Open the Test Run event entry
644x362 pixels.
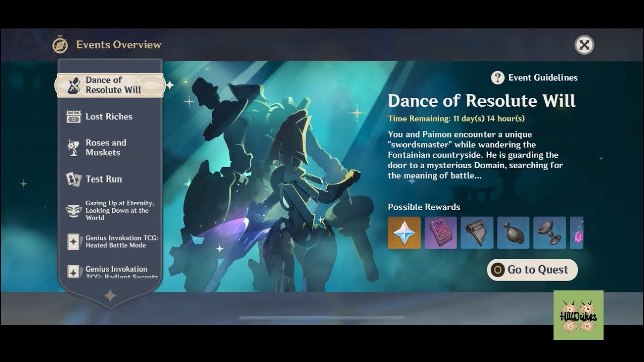(x=110, y=179)
